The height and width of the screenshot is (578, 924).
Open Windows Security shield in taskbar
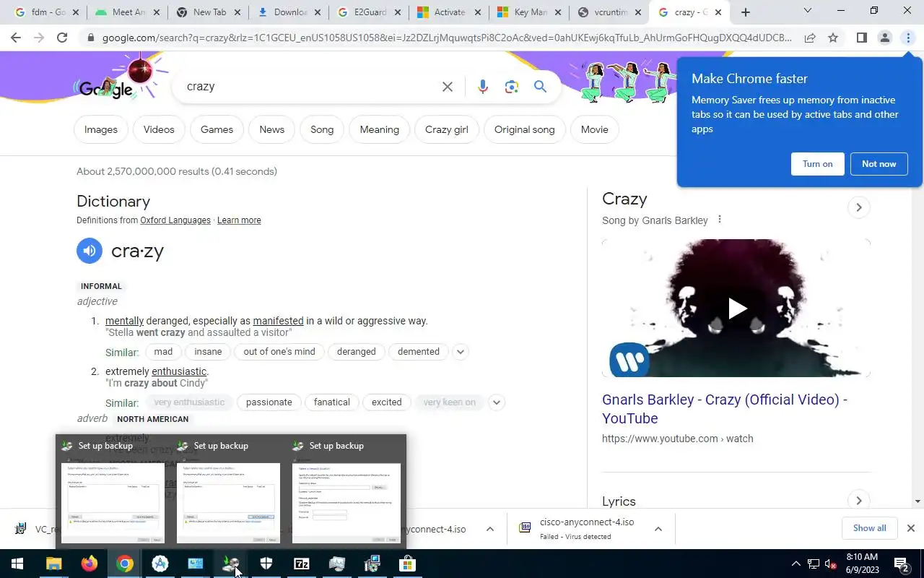266,564
